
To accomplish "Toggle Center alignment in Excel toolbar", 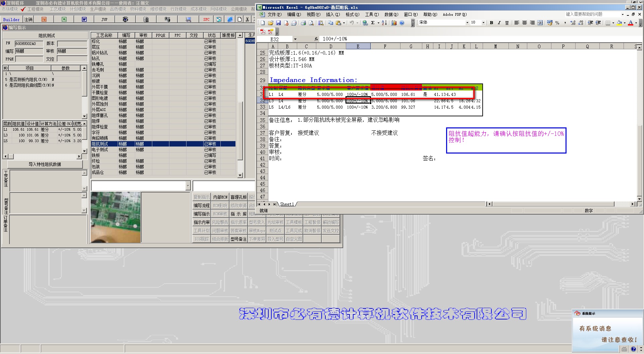I will 525,23.
